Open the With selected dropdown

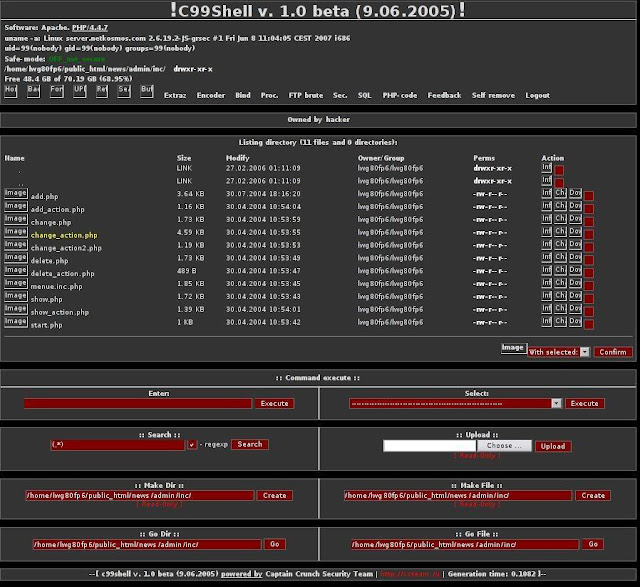point(559,352)
